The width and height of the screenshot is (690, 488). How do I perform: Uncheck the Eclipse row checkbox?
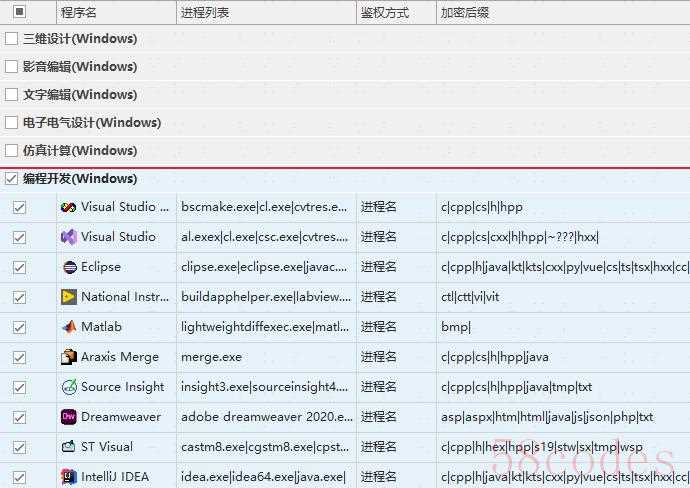coord(19,267)
